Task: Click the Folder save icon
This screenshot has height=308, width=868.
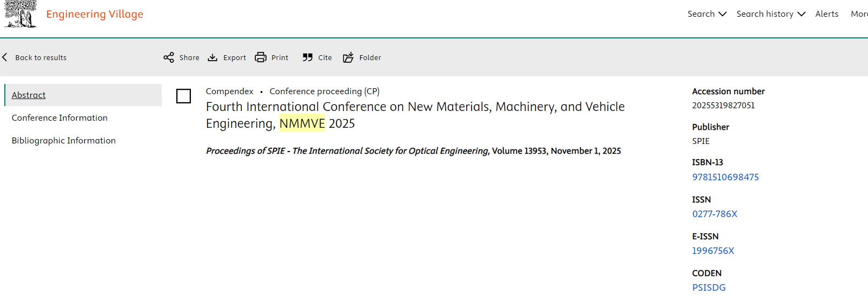Action: click(x=348, y=57)
